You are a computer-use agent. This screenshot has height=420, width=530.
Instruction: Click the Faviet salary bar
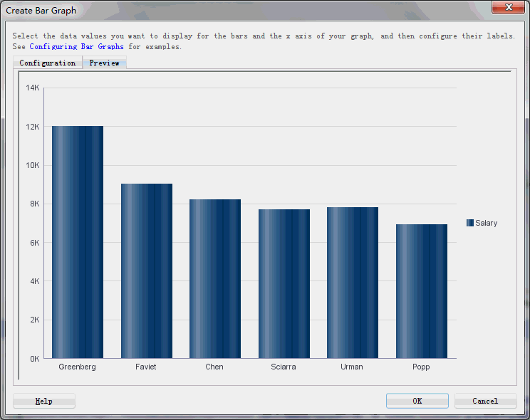147,271
